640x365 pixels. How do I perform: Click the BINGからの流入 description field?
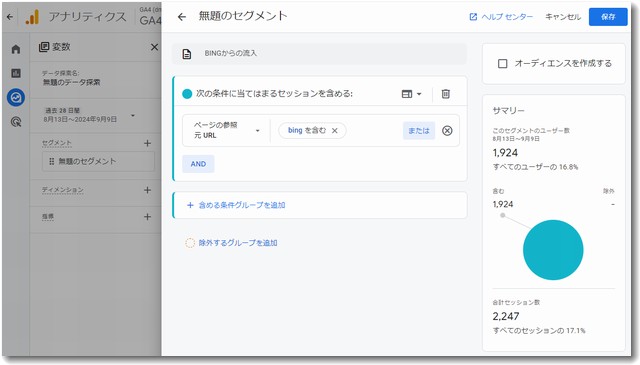(320, 53)
